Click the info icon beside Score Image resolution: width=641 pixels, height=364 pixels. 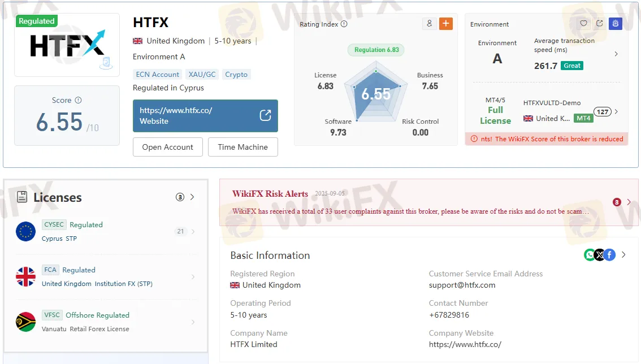[78, 100]
